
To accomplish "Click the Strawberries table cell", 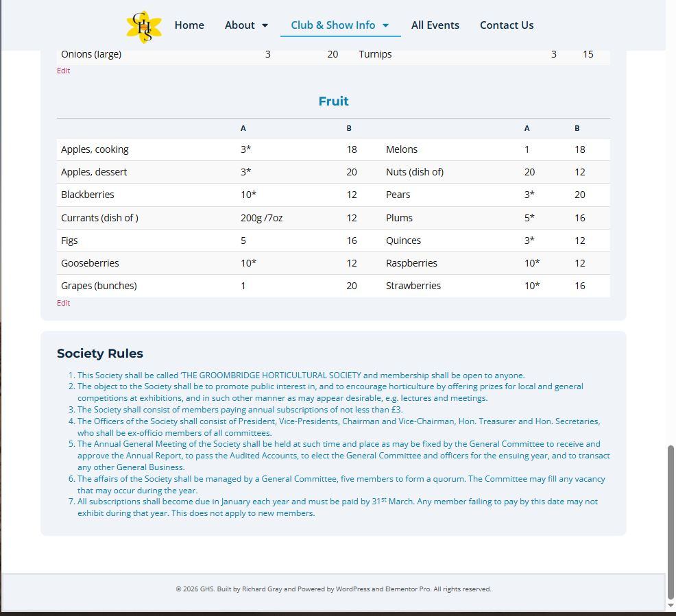I will 413,286.
